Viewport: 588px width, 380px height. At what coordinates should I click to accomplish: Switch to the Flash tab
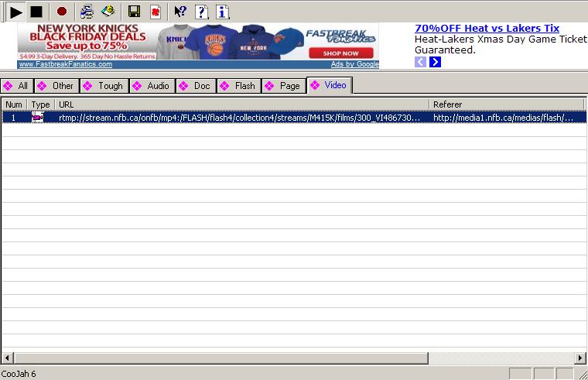239,86
